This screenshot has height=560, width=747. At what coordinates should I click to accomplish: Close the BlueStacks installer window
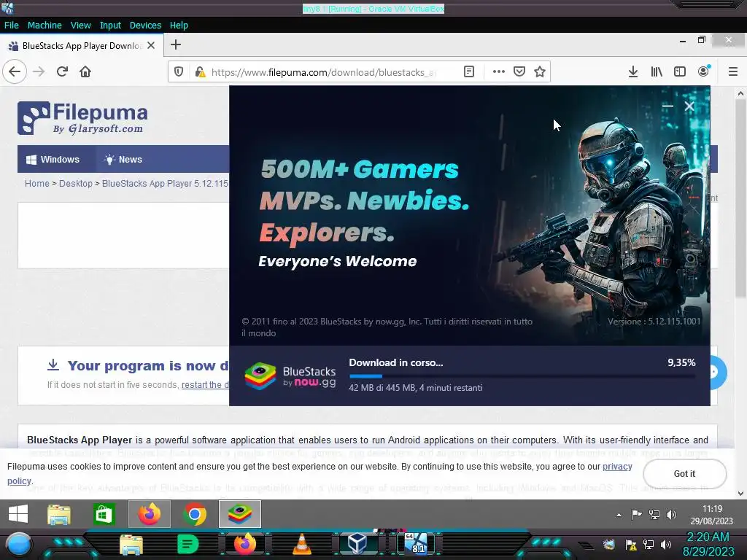(x=689, y=106)
